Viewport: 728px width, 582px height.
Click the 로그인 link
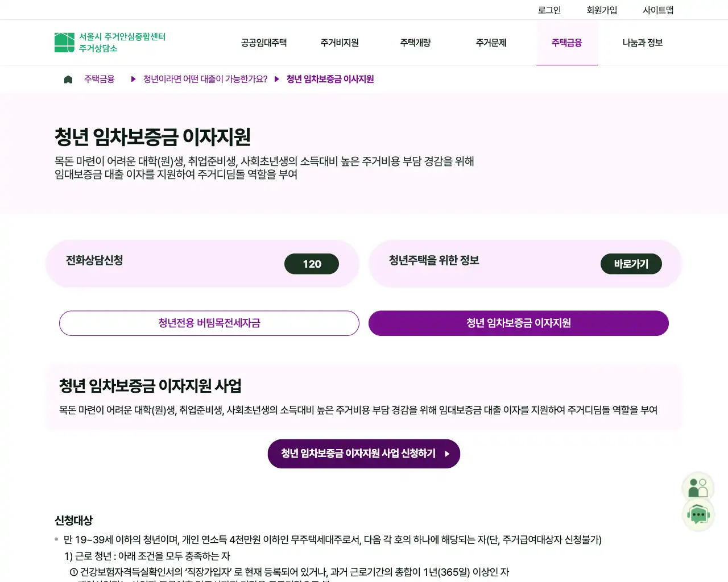click(x=549, y=9)
